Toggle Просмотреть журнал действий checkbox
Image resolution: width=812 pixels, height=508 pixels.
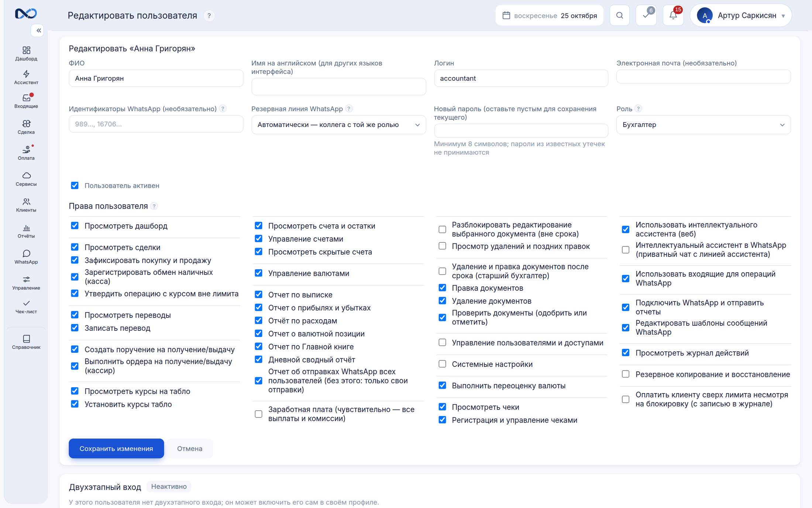point(626,353)
